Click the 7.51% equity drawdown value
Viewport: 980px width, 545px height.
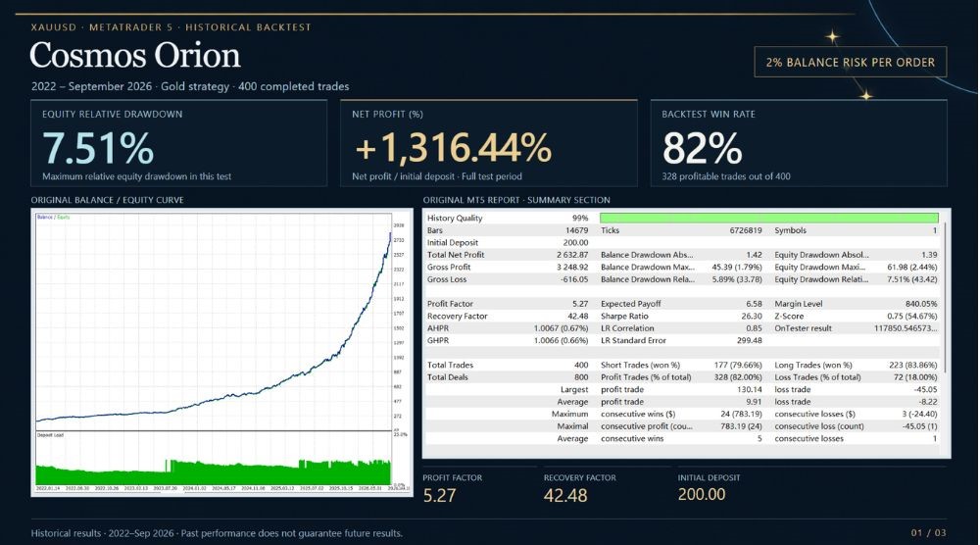coord(98,148)
